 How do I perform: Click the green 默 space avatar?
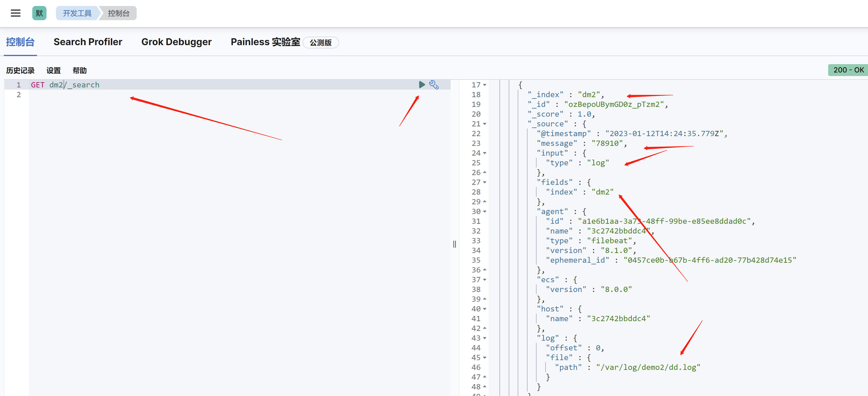click(39, 13)
